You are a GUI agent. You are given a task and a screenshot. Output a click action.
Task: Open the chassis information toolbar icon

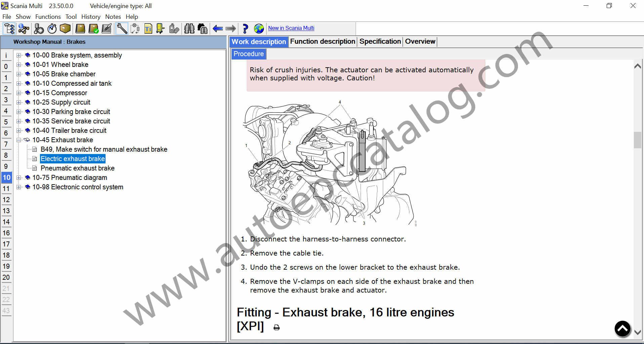point(24,29)
